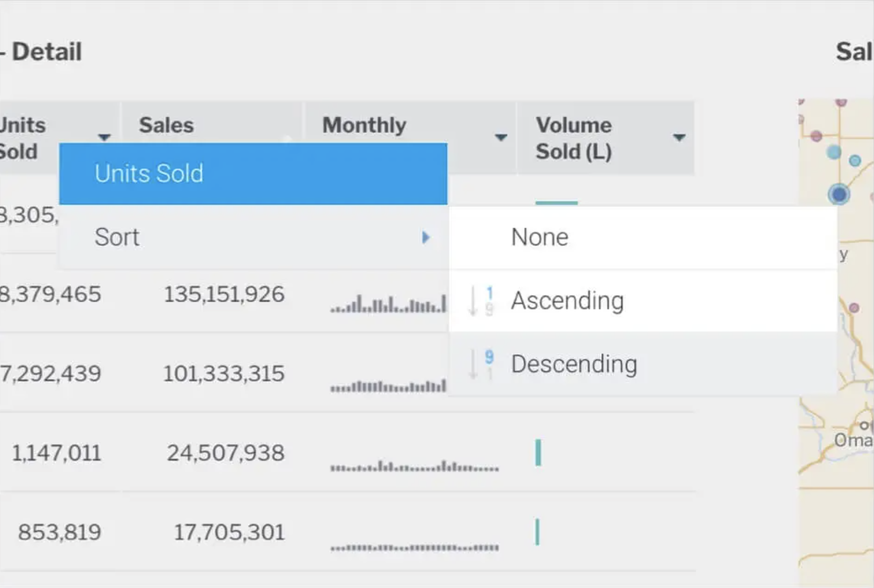874x588 pixels.
Task: Select "None" from the sort submenu
Action: tap(539, 237)
